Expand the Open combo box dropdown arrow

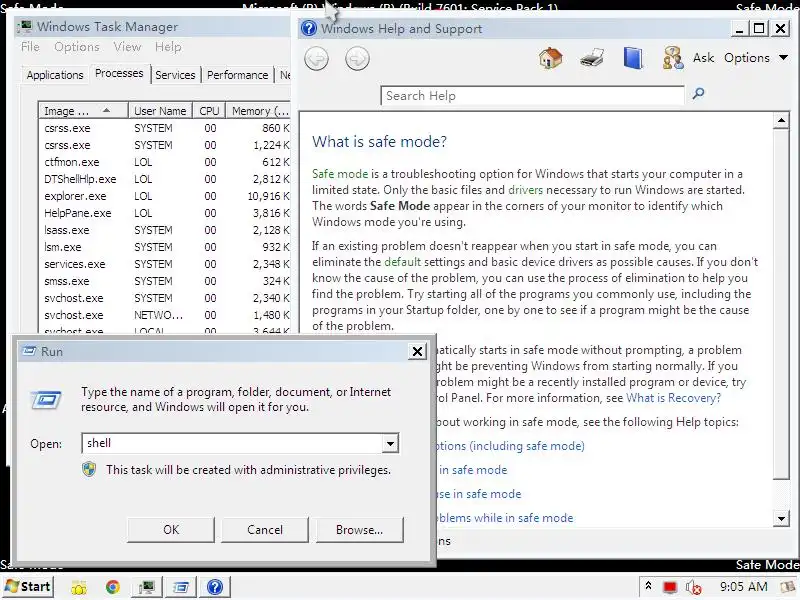[390, 443]
